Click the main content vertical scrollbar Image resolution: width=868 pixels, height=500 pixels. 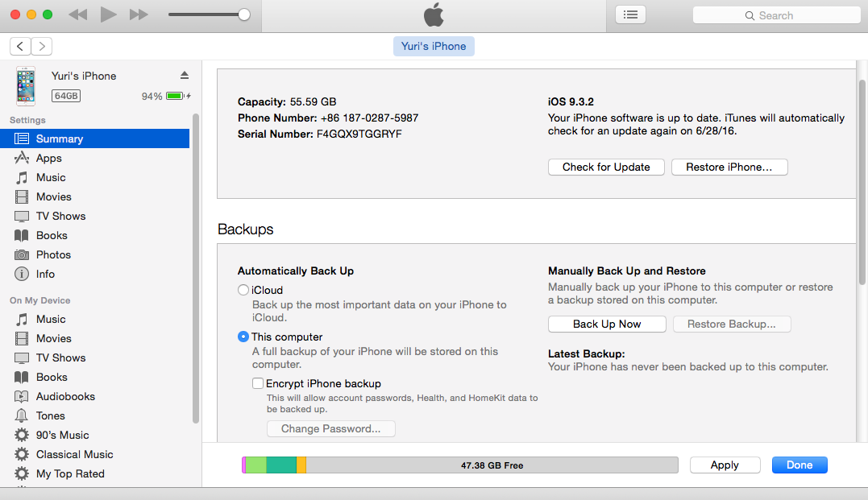(862, 183)
